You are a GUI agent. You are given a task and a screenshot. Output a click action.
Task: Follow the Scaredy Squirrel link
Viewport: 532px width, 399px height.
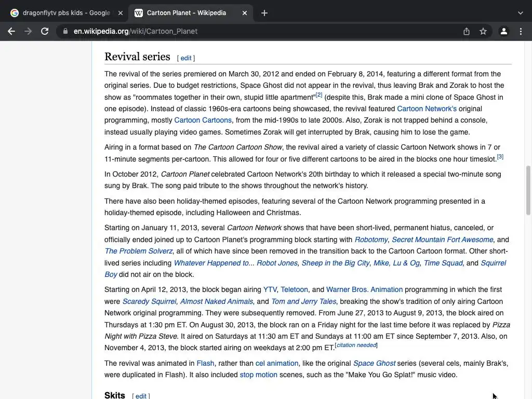149,301
